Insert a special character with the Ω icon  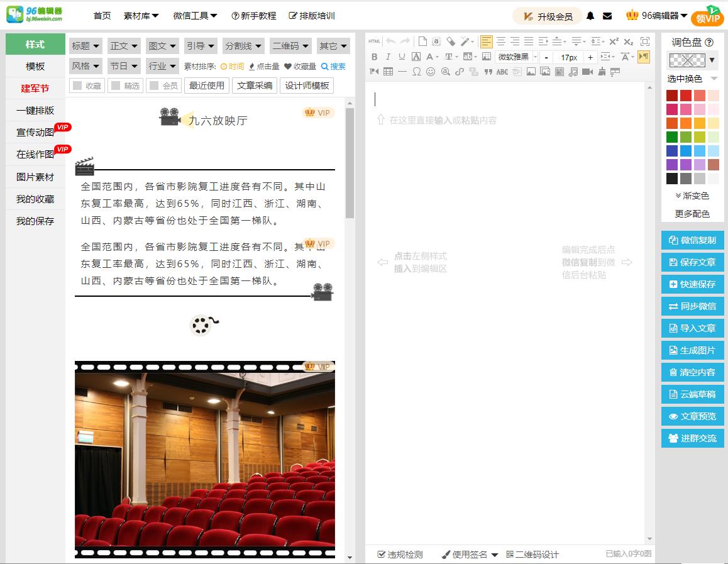pos(417,71)
